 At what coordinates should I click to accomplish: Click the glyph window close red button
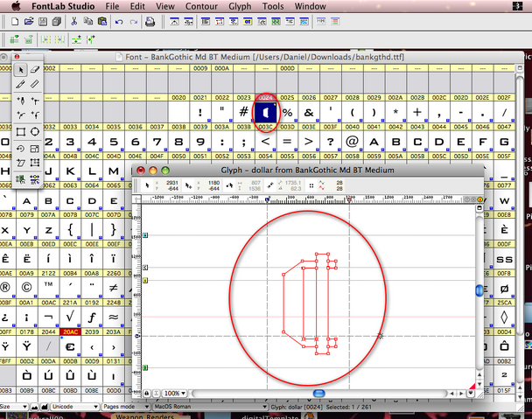pyautogui.click(x=141, y=171)
